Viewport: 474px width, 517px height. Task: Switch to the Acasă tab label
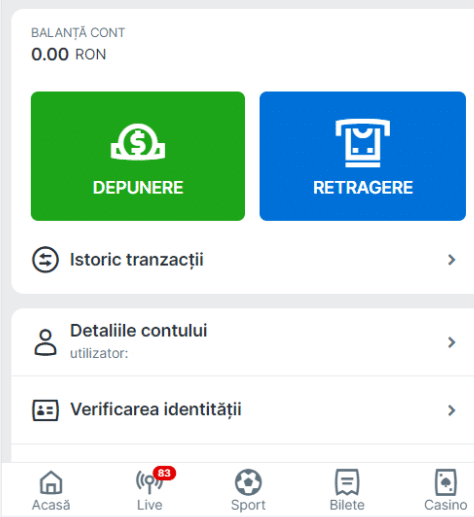pos(51,505)
